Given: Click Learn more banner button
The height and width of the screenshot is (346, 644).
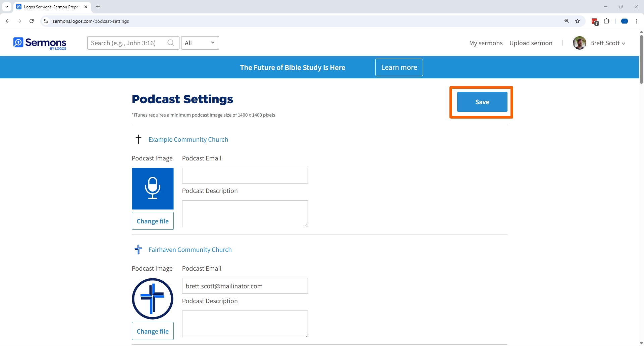Looking at the screenshot, I should pyautogui.click(x=399, y=67).
